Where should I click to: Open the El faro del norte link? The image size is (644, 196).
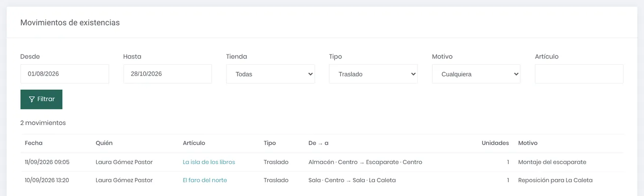click(205, 180)
